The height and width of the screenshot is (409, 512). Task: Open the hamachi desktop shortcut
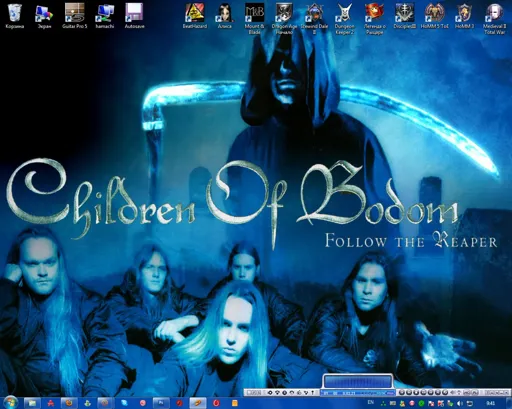pyautogui.click(x=105, y=16)
